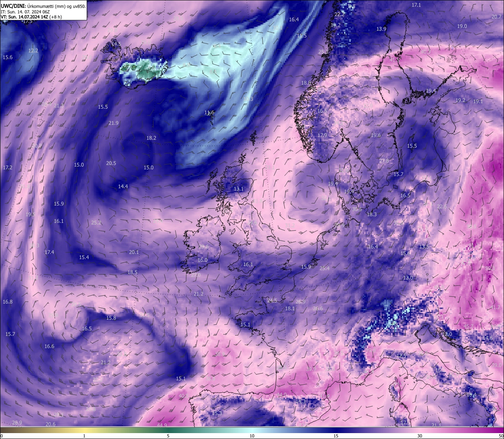The height and width of the screenshot is (439, 504).
Task: Click the 18.8 value off Norway's coast
Action: tap(306, 83)
